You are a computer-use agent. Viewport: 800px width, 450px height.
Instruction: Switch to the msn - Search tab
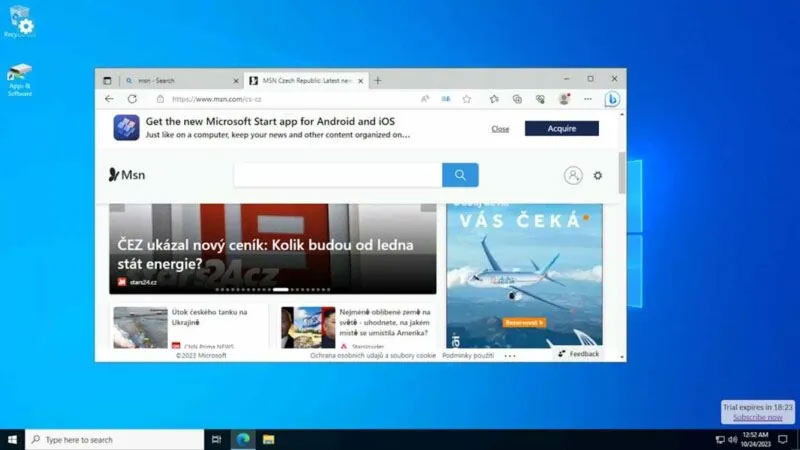pyautogui.click(x=181, y=81)
